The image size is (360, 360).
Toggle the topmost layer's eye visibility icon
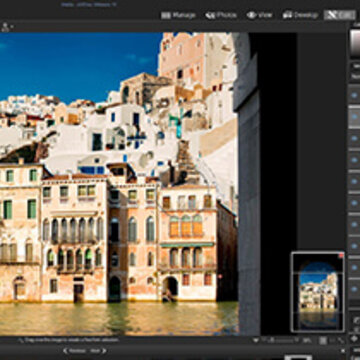(x=354, y=95)
